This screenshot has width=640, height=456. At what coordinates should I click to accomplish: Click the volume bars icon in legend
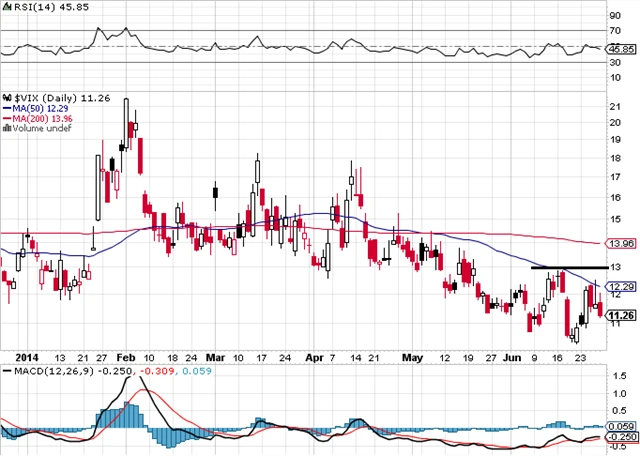pyautogui.click(x=6, y=128)
